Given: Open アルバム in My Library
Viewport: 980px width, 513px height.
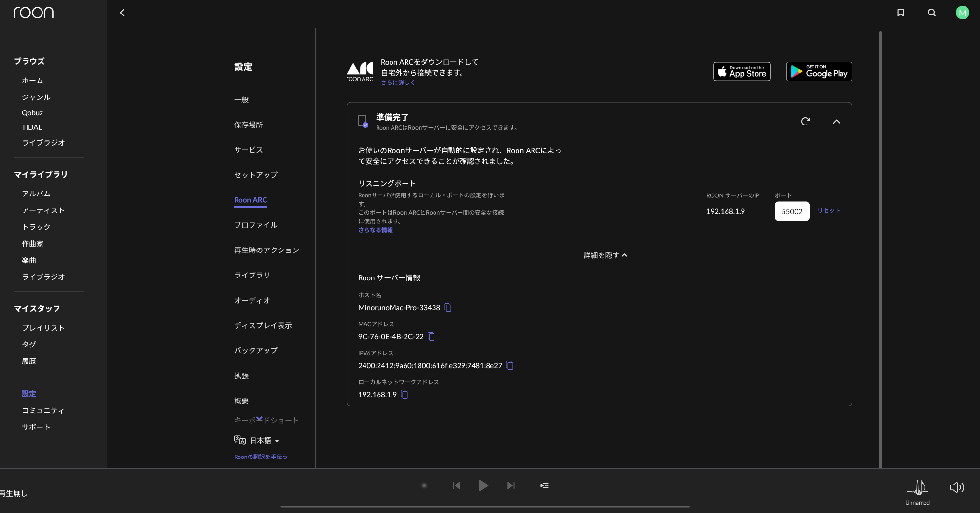Looking at the screenshot, I should 36,194.
